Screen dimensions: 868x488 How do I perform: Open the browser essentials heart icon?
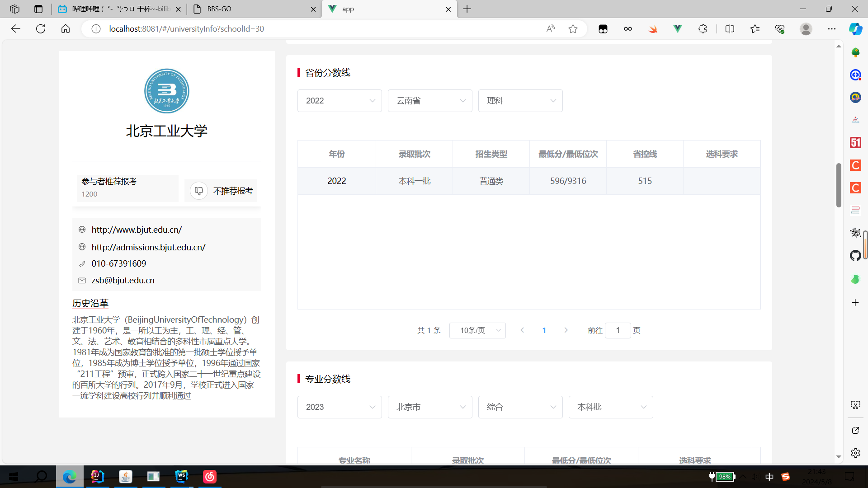point(780,29)
